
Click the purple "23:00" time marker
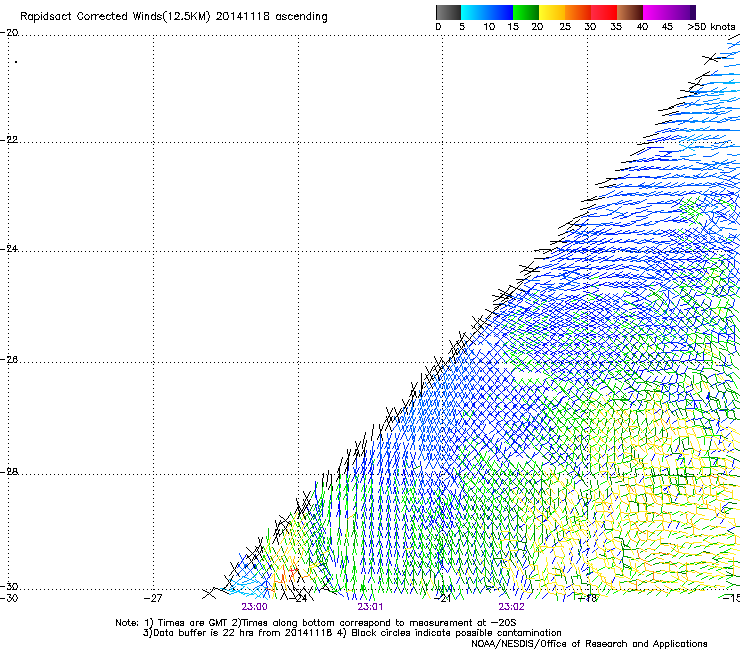pyautogui.click(x=254, y=607)
